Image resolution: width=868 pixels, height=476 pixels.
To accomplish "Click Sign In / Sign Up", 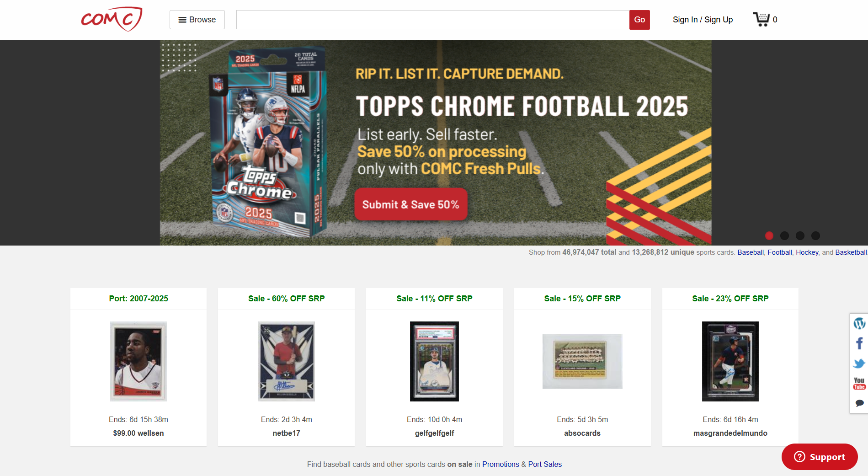I will (703, 20).
